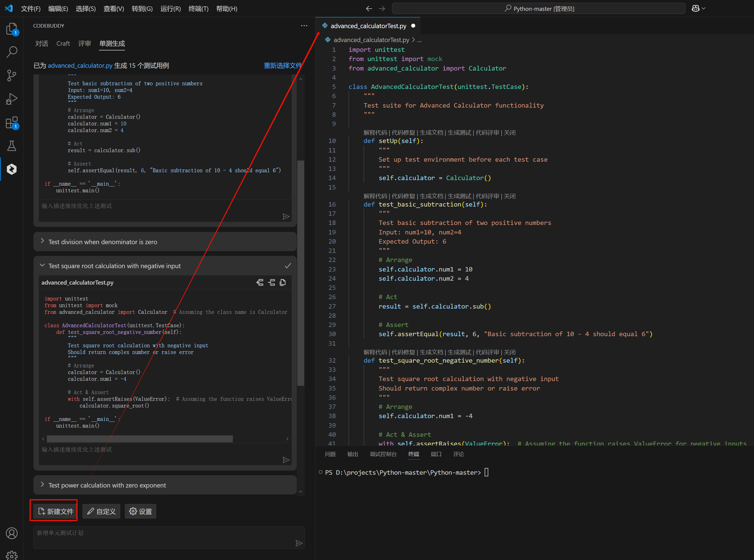Image resolution: width=754 pixels, height=560 pixels.
Task: Open the advanced_calculator.py file link
Action: [80, 66]
